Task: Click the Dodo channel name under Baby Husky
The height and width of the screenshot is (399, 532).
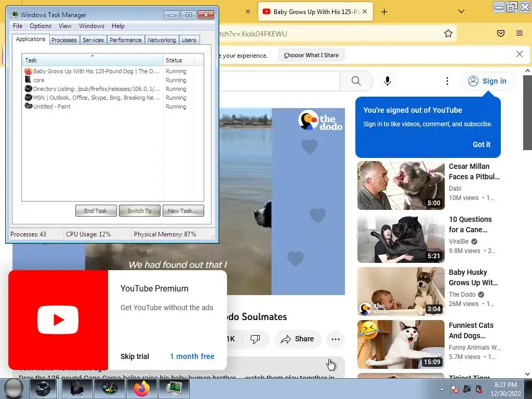Action: pos(462,295)
